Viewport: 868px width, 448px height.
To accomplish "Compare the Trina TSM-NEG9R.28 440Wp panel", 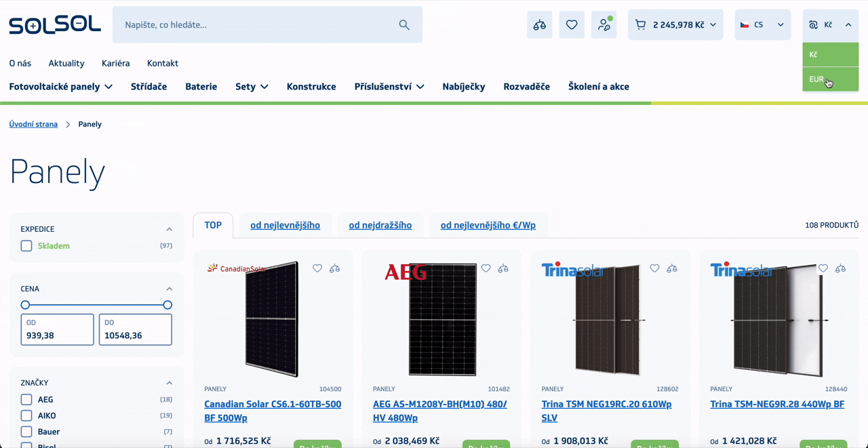I will click(841, 268).
